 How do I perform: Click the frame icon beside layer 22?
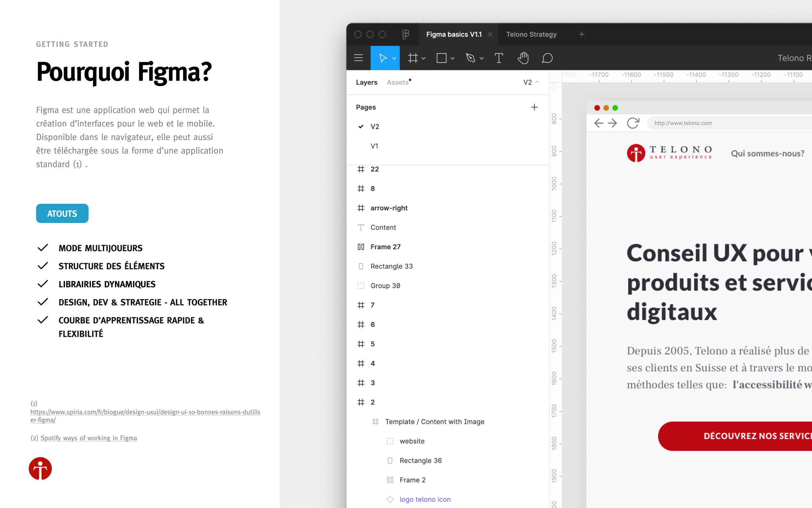(x=361, y=169)
